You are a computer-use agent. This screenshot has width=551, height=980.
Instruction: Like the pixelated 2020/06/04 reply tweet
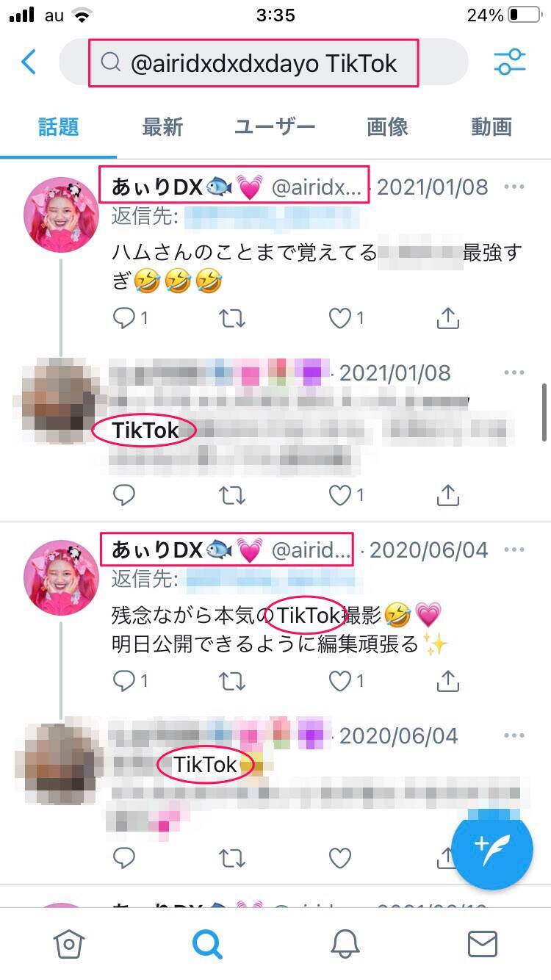click(x=340, y=857)
